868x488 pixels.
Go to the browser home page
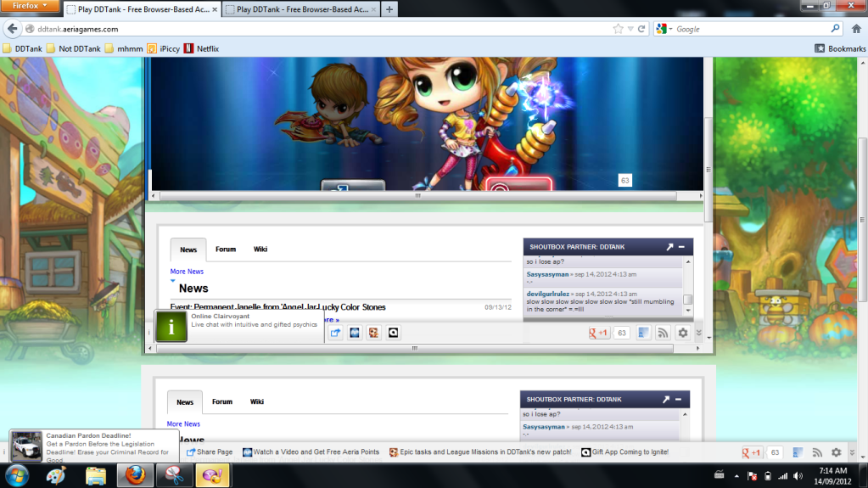pyautogui.click(x=856, y=29)
